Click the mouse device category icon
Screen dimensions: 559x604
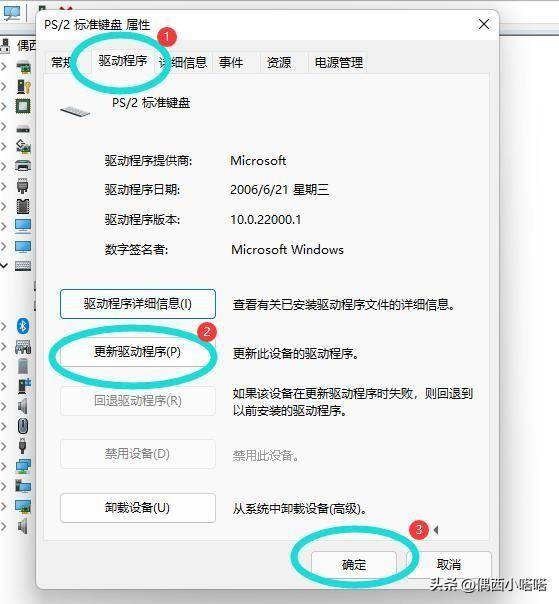[x=23, y=426]
